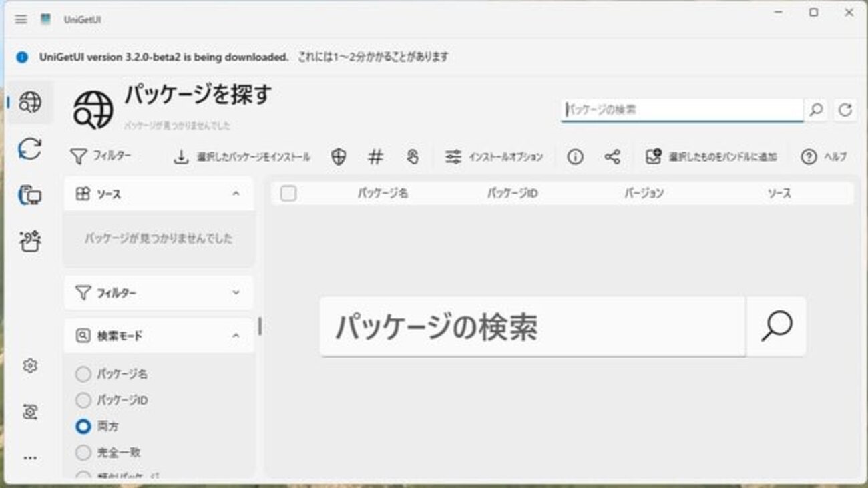868x488 pixels.
Task: Click the hash check skip icon
Action: point(376,157)
